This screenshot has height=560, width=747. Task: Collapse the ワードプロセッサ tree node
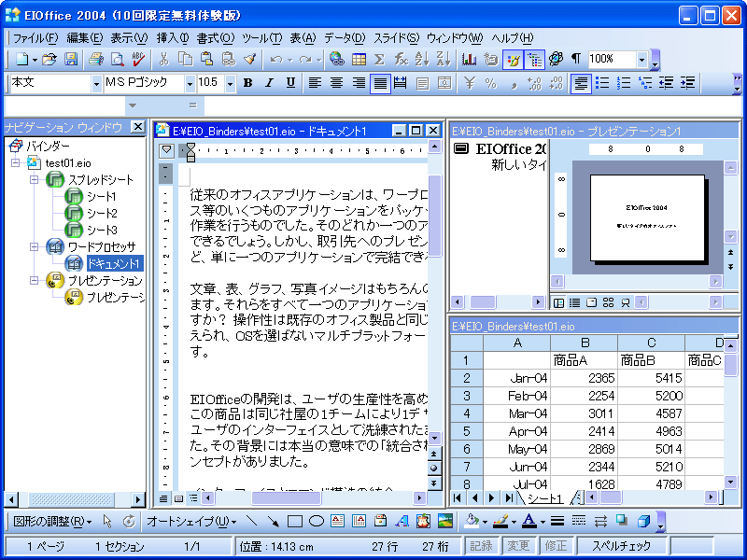tap(35, 246)
